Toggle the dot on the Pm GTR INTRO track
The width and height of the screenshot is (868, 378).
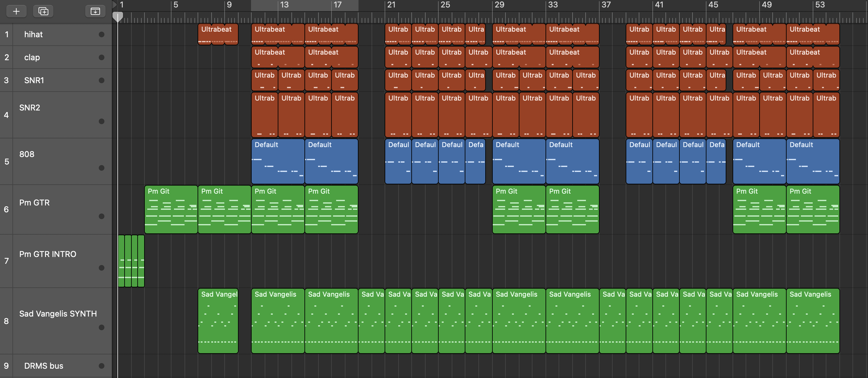(101, 268)
